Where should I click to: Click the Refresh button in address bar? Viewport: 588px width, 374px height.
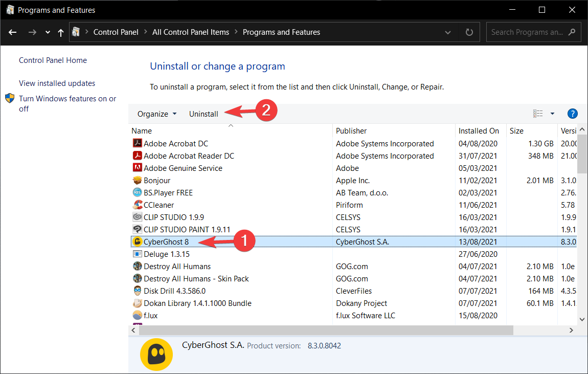[x=469, y=32]
